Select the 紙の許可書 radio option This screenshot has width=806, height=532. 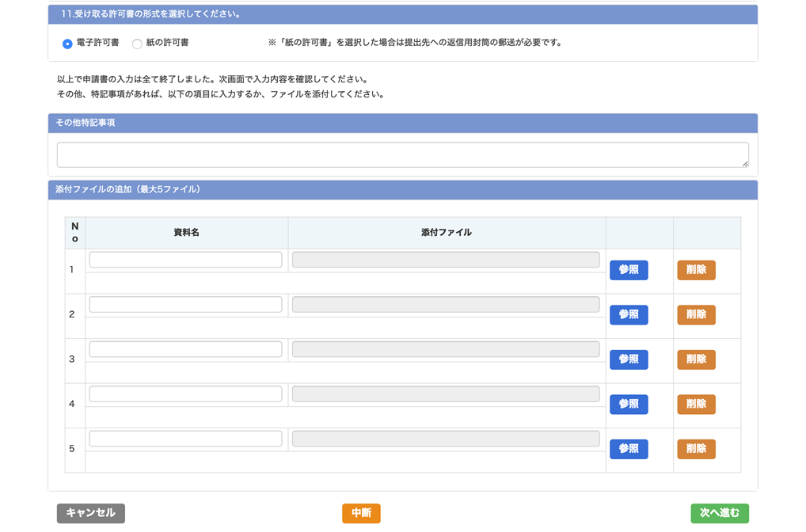pyautogui.click(x=137, y=44)
